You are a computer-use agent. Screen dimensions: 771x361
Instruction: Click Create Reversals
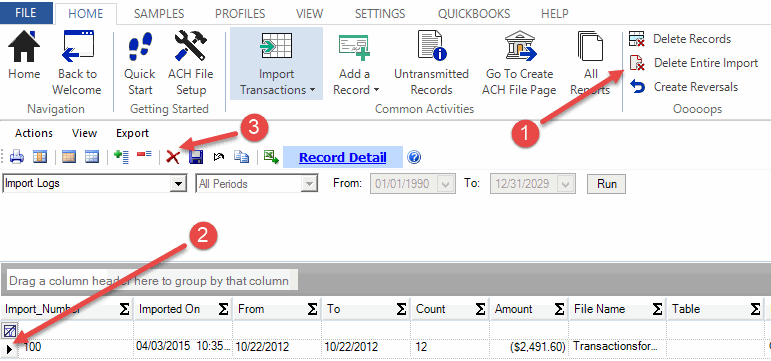pos(684,87)
